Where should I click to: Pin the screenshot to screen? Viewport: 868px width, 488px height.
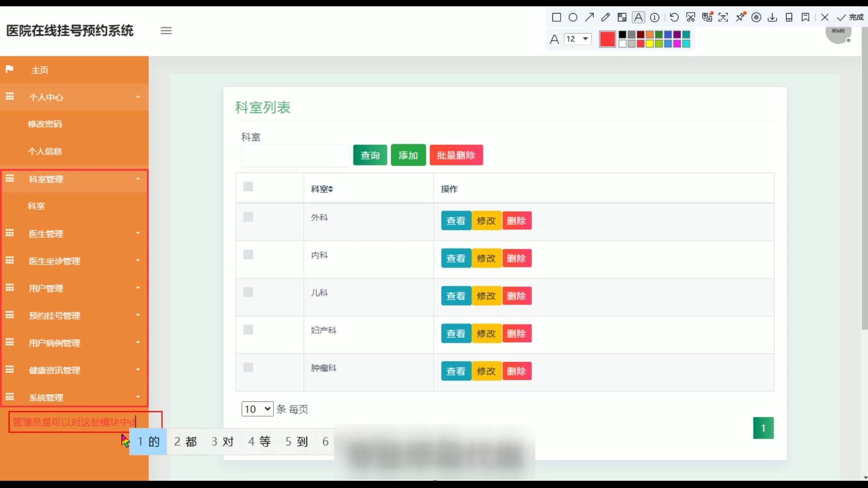[x=740, y=17]
